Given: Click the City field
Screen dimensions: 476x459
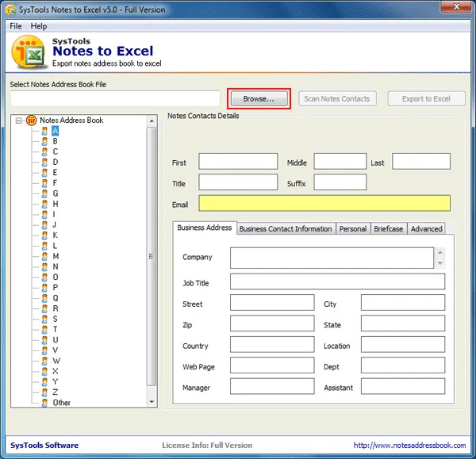Looking at the screenshot, I should click(403, 303).
